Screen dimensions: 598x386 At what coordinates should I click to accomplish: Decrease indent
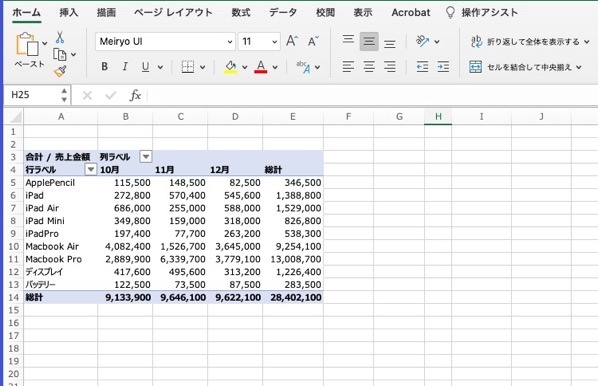[x=422, y=67]
